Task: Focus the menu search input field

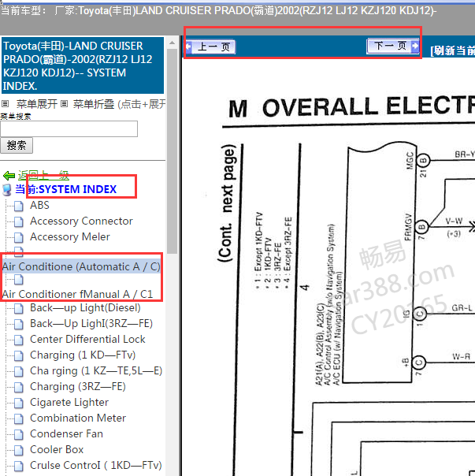Action: pos(69,129)
